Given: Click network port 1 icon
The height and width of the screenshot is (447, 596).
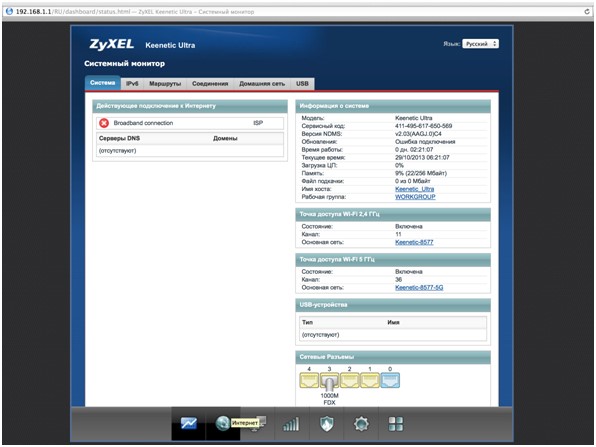Looking at the screenshot, I should tap(369, 380).
